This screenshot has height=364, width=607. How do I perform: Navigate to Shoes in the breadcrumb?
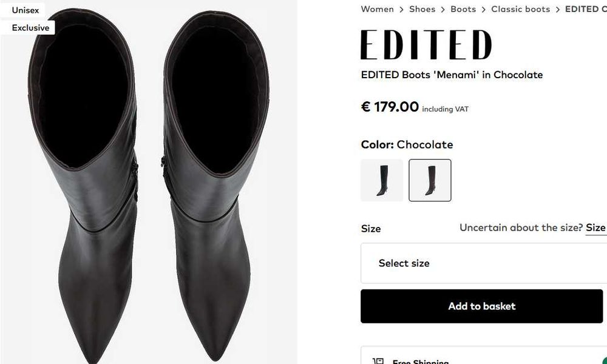(422, 9)
